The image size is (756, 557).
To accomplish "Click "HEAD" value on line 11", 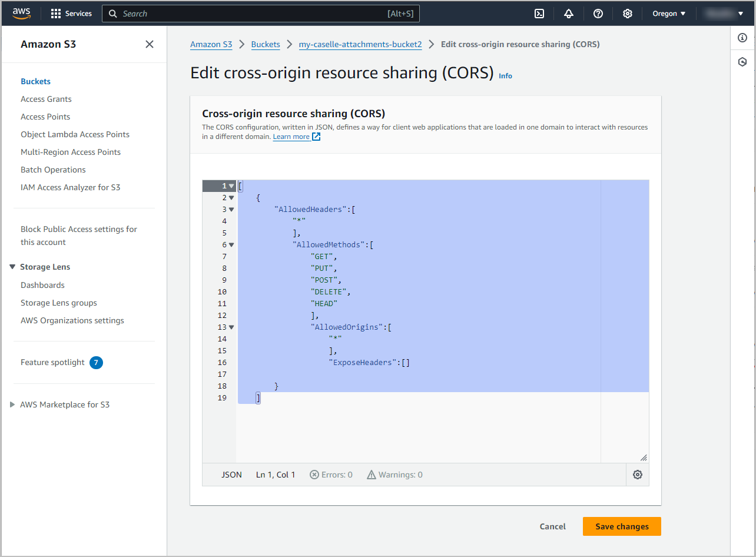I will [324, 304].
